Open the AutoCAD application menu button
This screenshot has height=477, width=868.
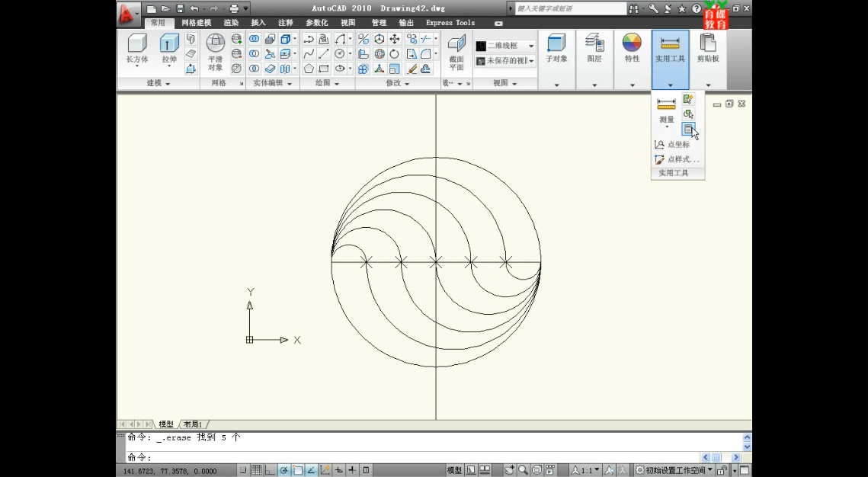[128, 14]
